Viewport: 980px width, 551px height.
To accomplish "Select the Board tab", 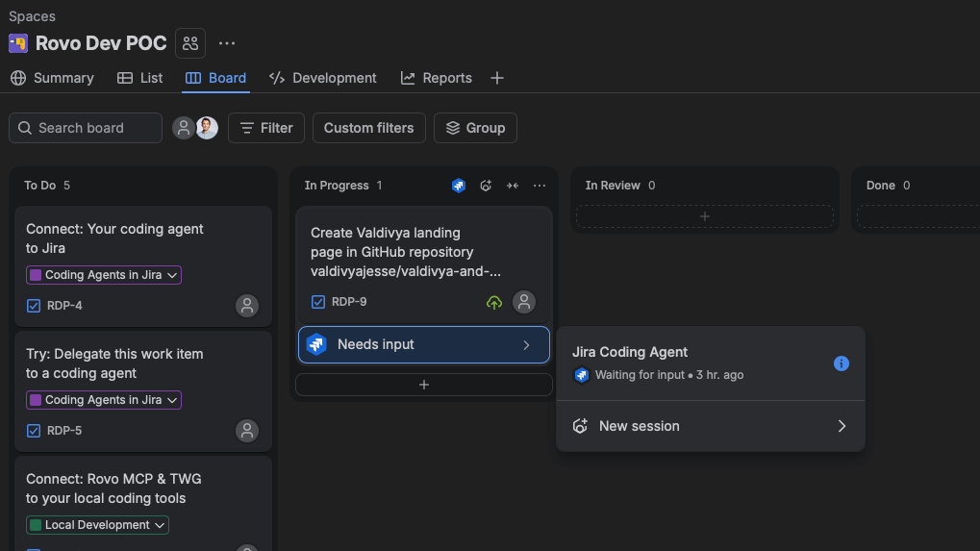I will tap(215, 78).
